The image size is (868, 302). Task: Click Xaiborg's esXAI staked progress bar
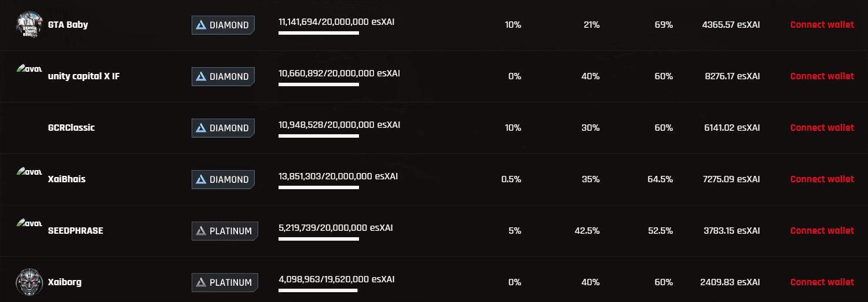pyautogui.click(x=318, y=290)
